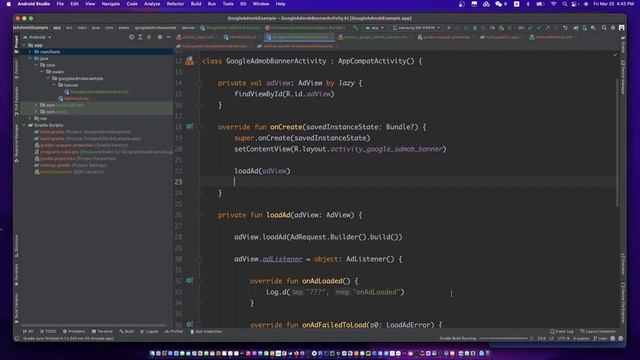Click the Make Project hammer icon
This screenshot has height=360, width=640.
click(x=356, y=28)
